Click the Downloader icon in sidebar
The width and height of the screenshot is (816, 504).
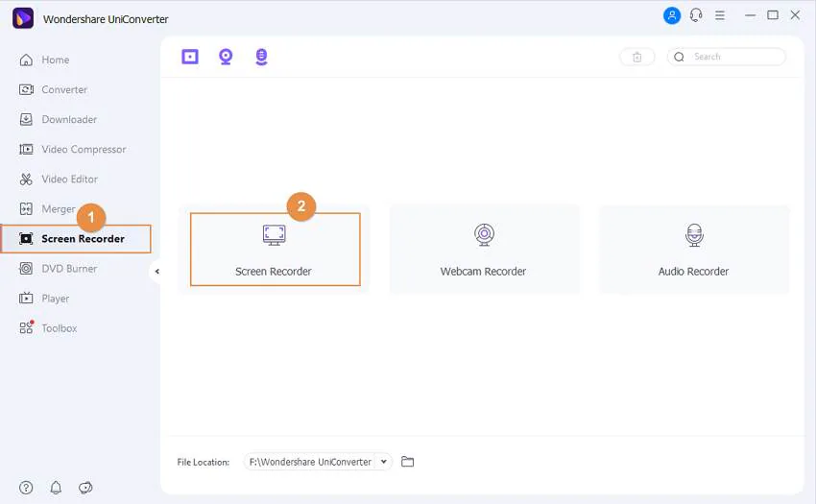(26, 119)
